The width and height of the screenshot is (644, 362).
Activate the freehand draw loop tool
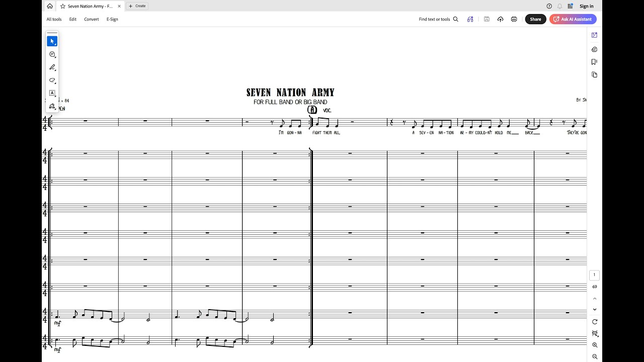point(52,80)
